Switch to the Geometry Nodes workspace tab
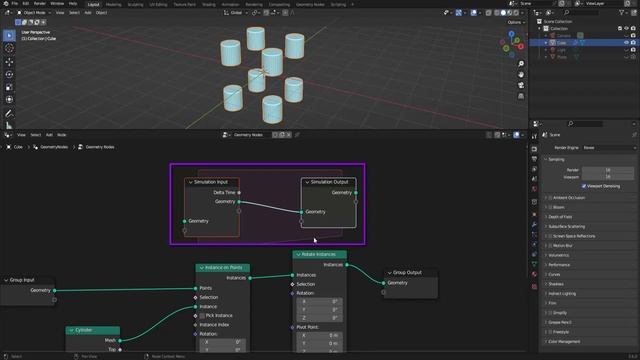 (310, 4)
